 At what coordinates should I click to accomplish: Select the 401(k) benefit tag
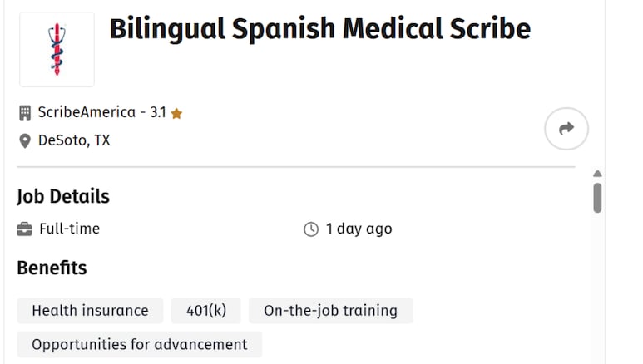coord(205,311)
